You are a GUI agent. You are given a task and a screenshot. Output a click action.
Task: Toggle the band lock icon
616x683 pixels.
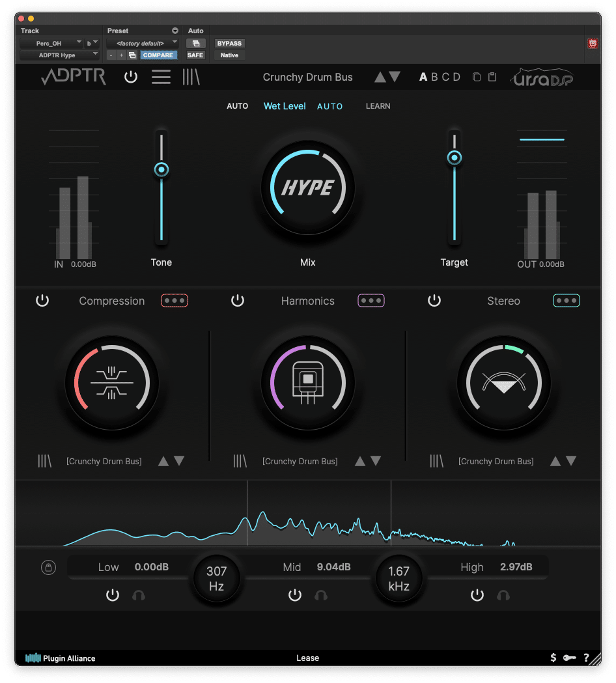pos(48,567)
